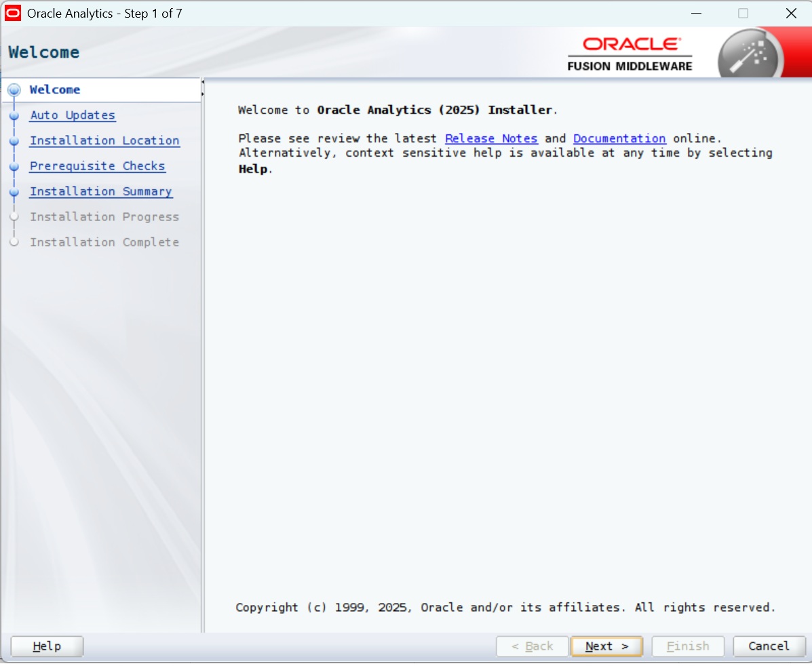Minimize the Oracle Analytics installer window
The height and width of the screenshot is (666, 812).
[696, 13]
